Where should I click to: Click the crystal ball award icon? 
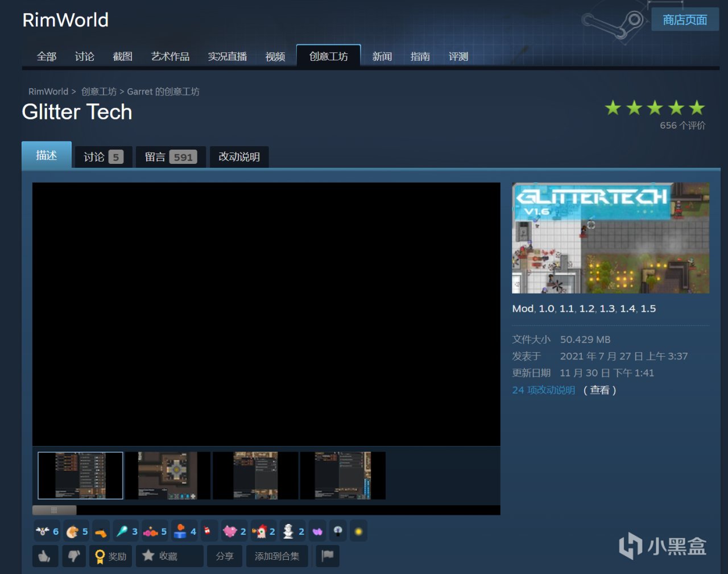(x=338, y=531)
